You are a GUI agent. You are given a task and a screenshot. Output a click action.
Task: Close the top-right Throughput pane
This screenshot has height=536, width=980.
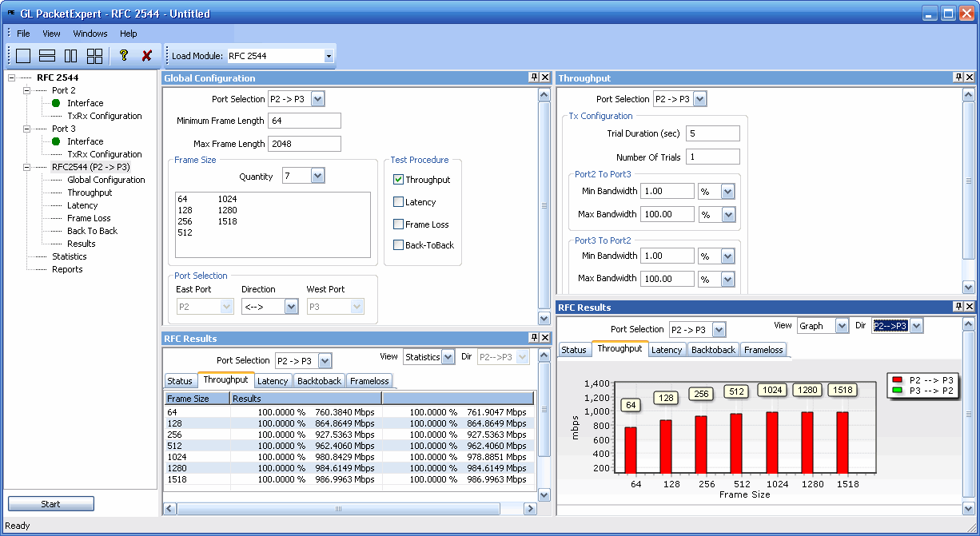click(x=970, y=77)
